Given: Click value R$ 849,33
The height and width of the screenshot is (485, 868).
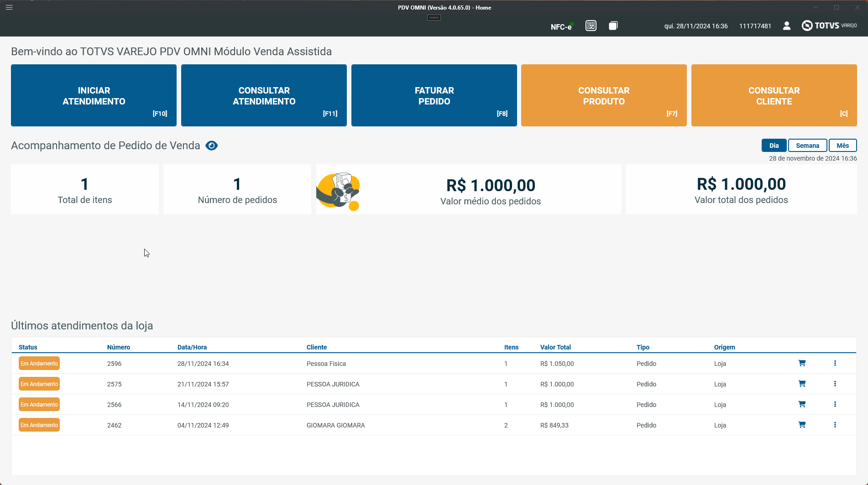Looking at the screenshot, I should point(554,425).
